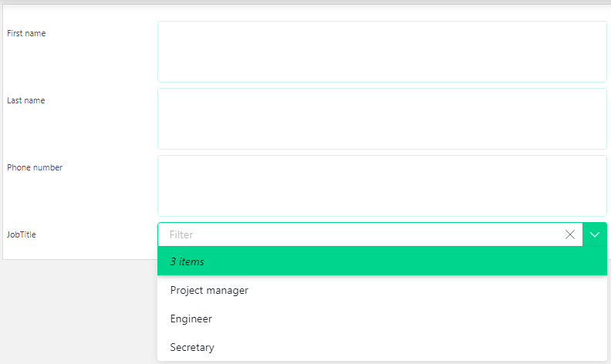Choose Engineer as the job title
The image size is (611, 364).
pyautogui.click(x=383, y=318)
